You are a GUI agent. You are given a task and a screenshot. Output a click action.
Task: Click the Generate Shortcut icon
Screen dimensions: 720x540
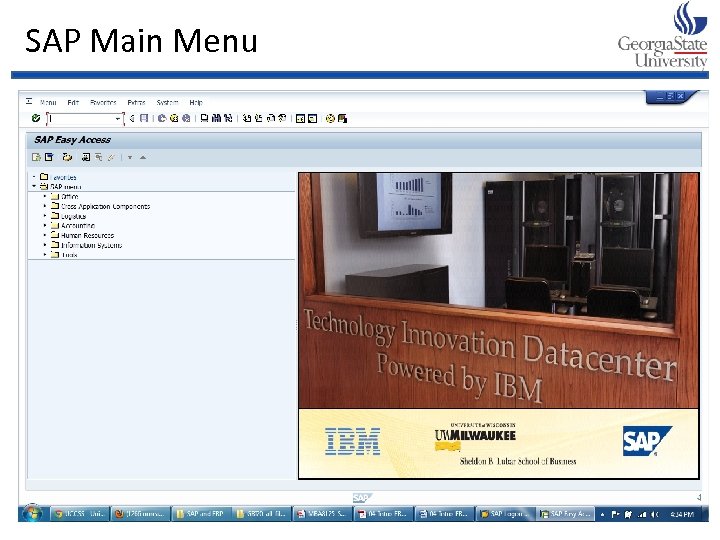pyautogui.click(x=313, y=118)
